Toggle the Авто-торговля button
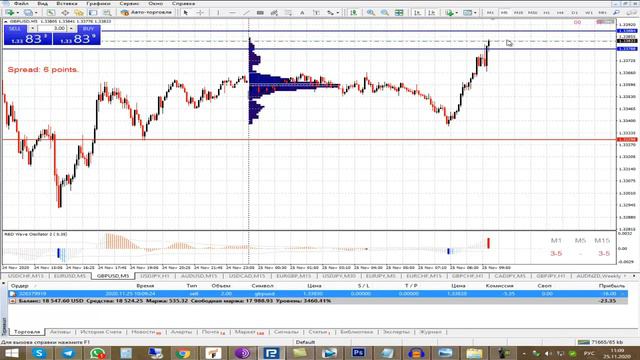640x360 pixels. click(147, 13)
